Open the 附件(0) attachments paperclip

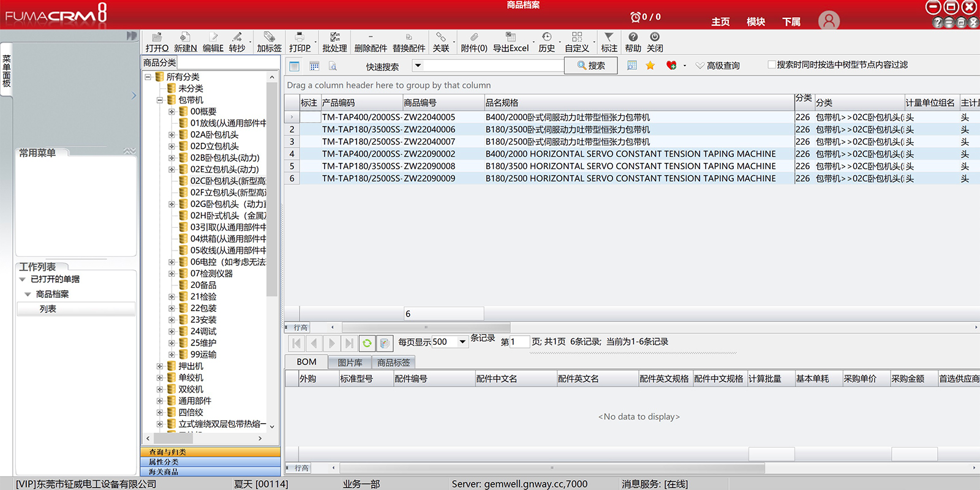[473, 37]
